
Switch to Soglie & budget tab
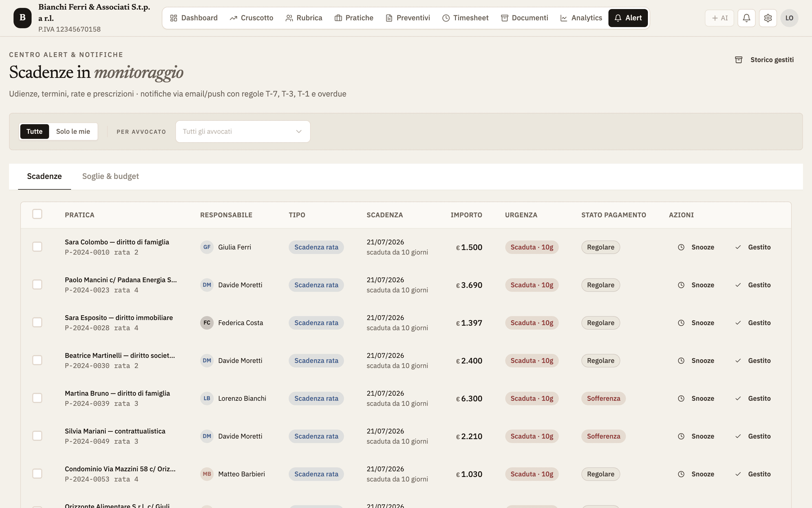pos(111,176)
